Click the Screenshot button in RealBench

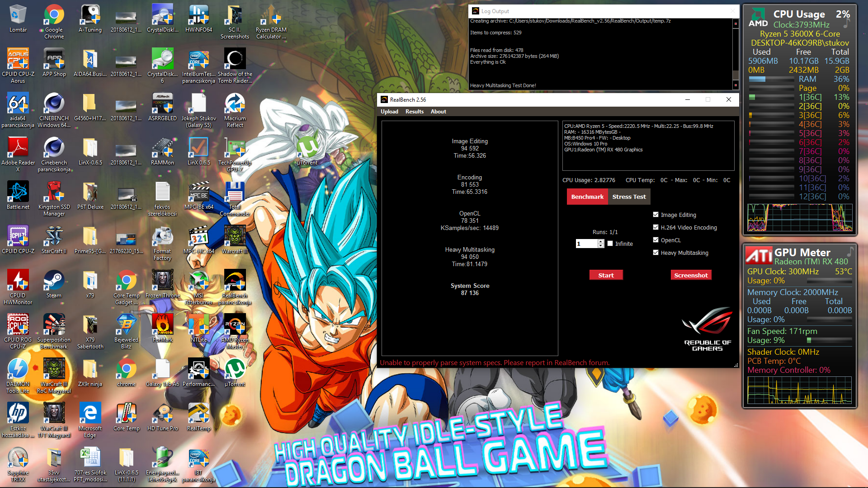[691, 275]
